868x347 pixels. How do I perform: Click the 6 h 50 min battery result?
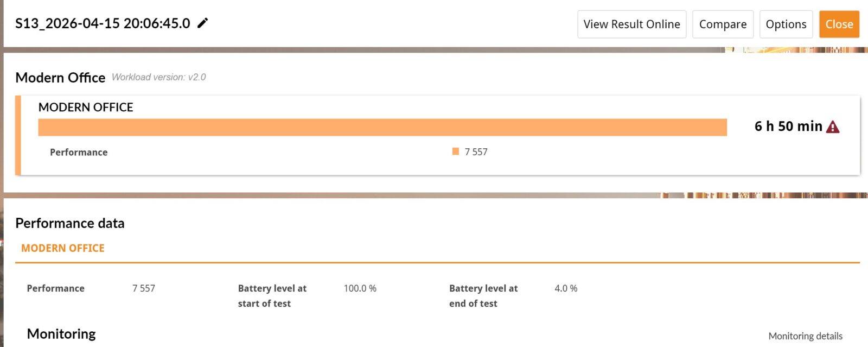coord(788,127)
